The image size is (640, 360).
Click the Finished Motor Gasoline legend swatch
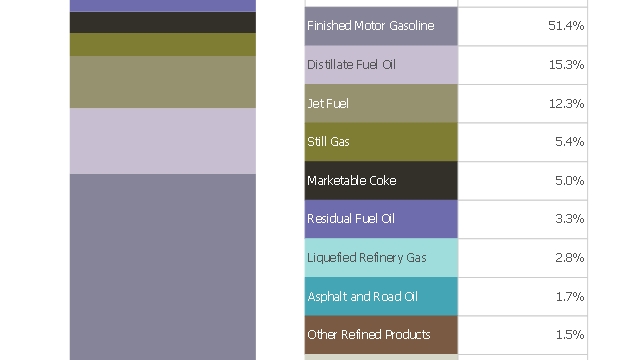coord(381,26)
